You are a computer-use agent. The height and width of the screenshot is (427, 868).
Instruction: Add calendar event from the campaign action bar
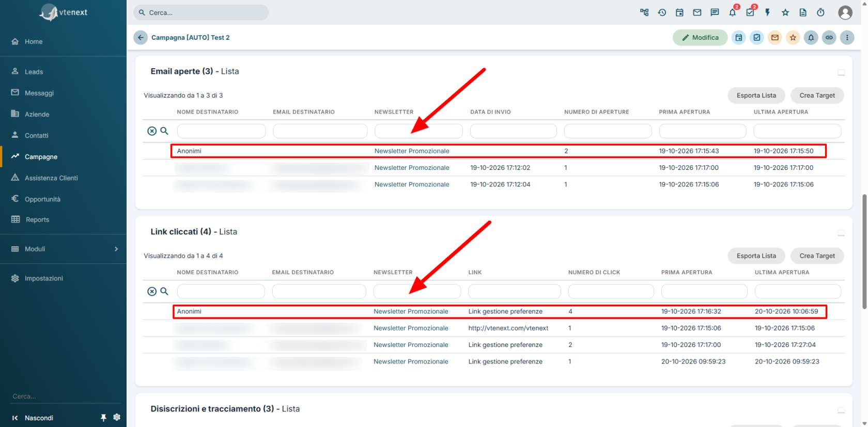(739, 38)
